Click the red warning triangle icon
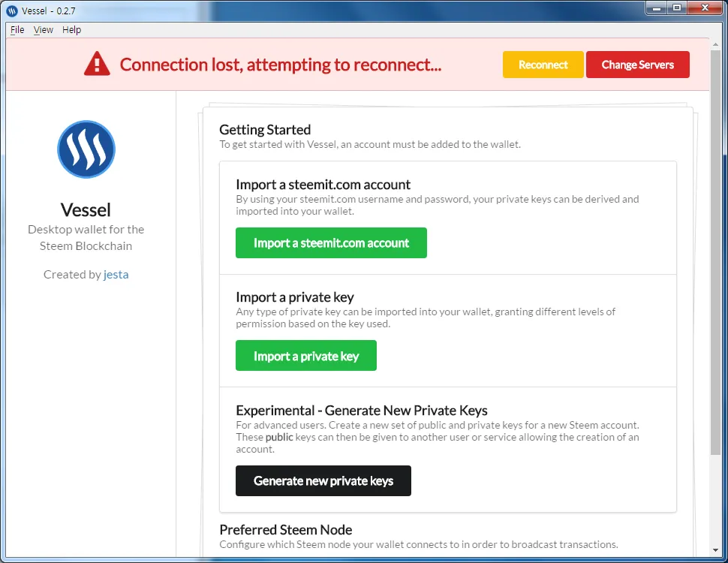728x563 pixels. pyautogui.click(x=97, y=64)
